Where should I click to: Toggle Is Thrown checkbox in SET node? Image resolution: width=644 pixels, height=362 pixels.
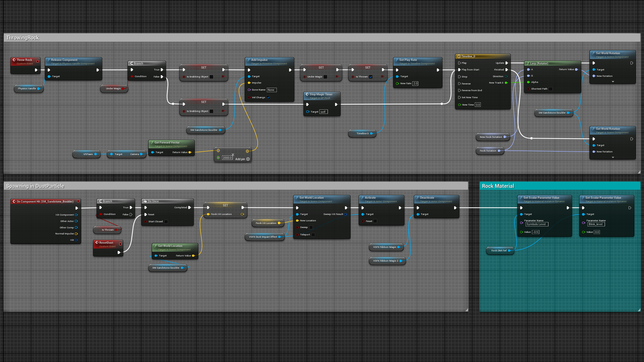click(x=371, y=77)
